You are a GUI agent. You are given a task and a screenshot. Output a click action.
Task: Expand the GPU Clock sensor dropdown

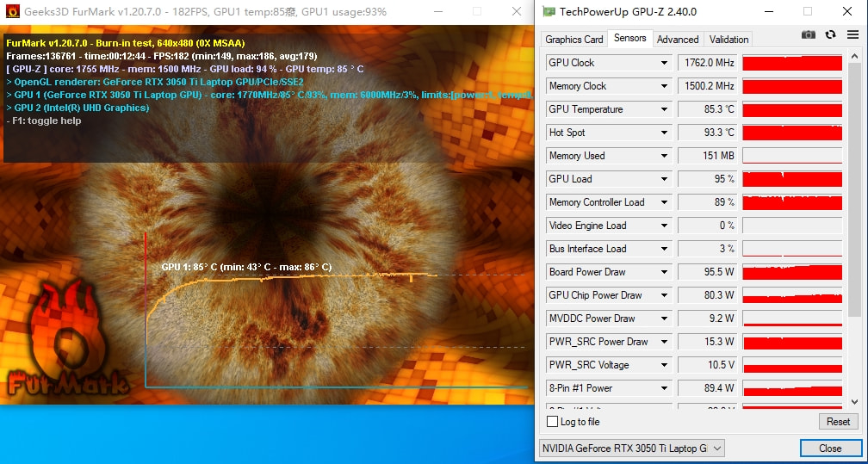pyautogui.click(x=664, y=63)
